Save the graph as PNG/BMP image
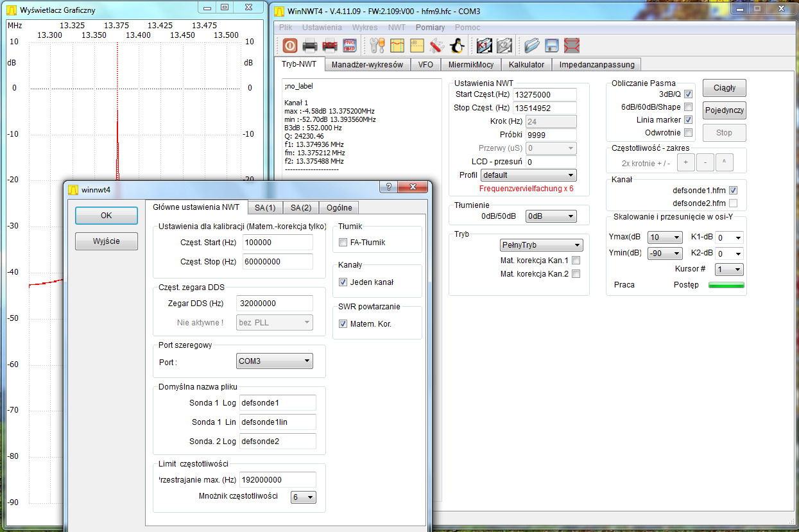Image resolution: width=799 pixels, height=532 pixels. click(350, 46)
